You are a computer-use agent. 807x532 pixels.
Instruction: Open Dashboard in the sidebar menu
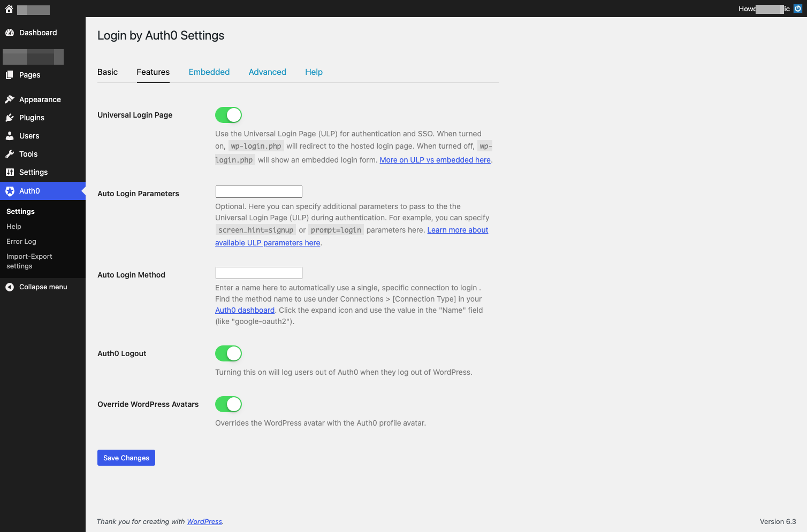coord(43,33)
